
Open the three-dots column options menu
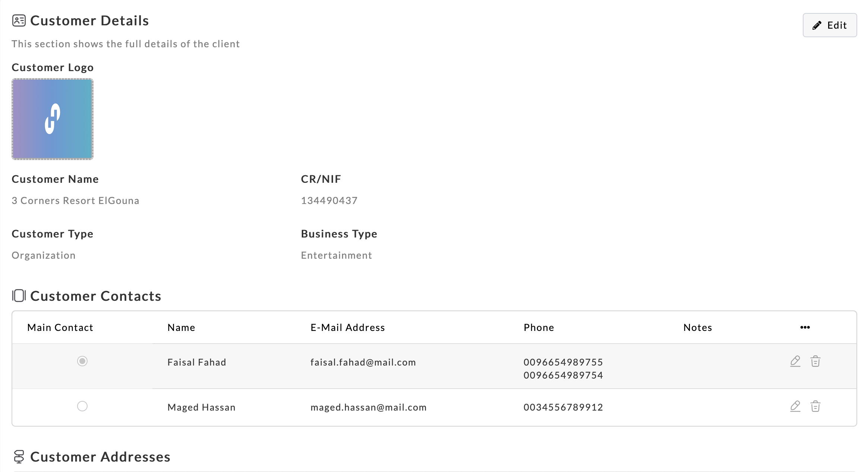[x=805, y=327]
